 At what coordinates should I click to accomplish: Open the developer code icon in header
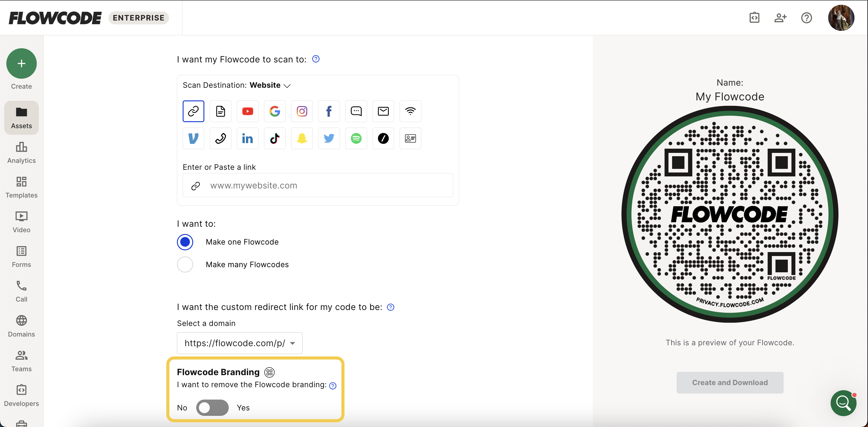754,17
